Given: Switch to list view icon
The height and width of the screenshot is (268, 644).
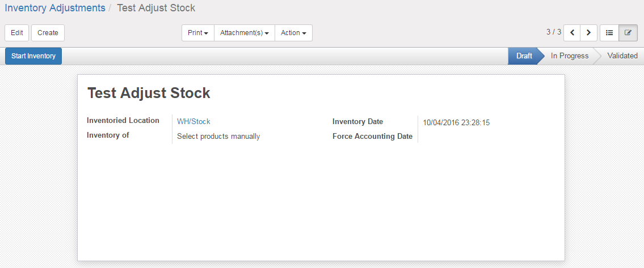Looking at the screenshot, I should (x=609, y=33).
